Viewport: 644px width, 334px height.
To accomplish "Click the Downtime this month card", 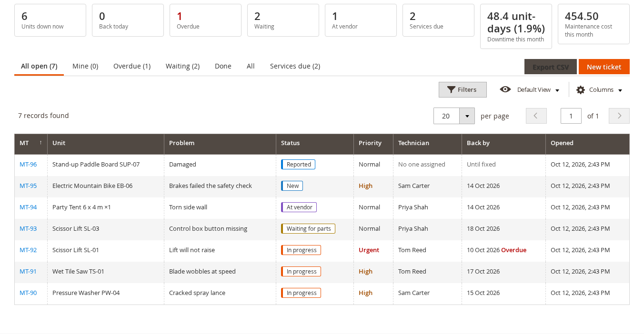I will 516,26.
